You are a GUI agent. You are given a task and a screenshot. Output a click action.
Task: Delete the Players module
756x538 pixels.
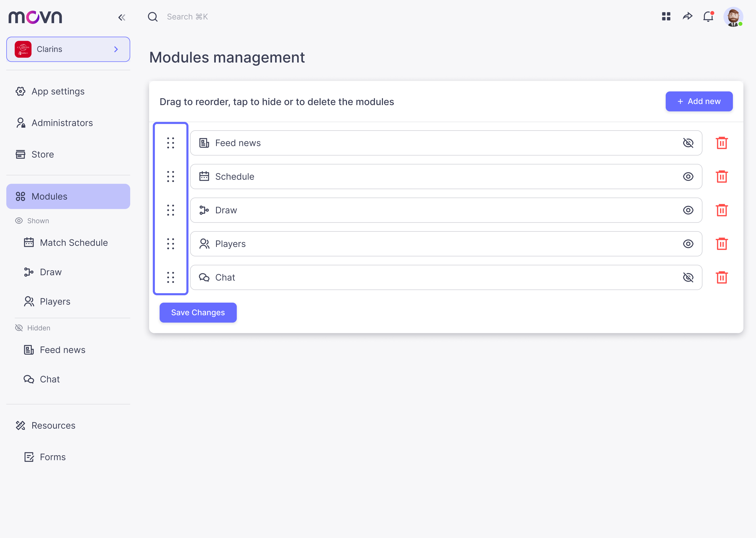(x=721, y=244)
